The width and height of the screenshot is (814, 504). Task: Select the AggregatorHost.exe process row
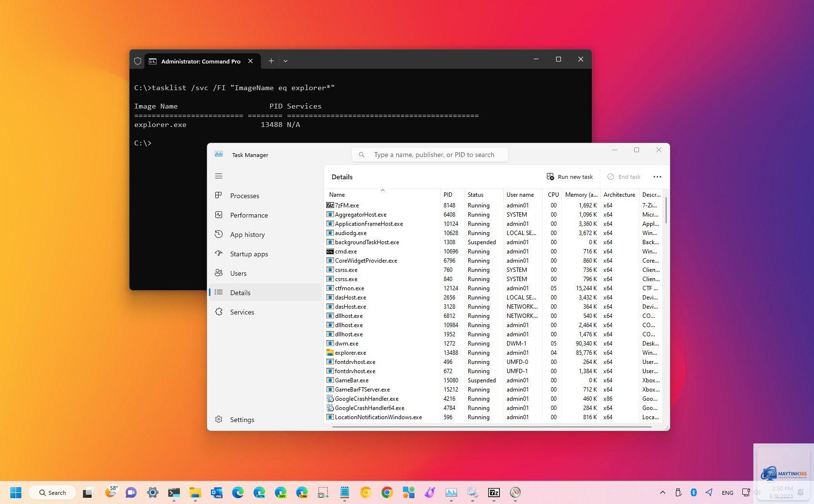click(x=494, y=215)
